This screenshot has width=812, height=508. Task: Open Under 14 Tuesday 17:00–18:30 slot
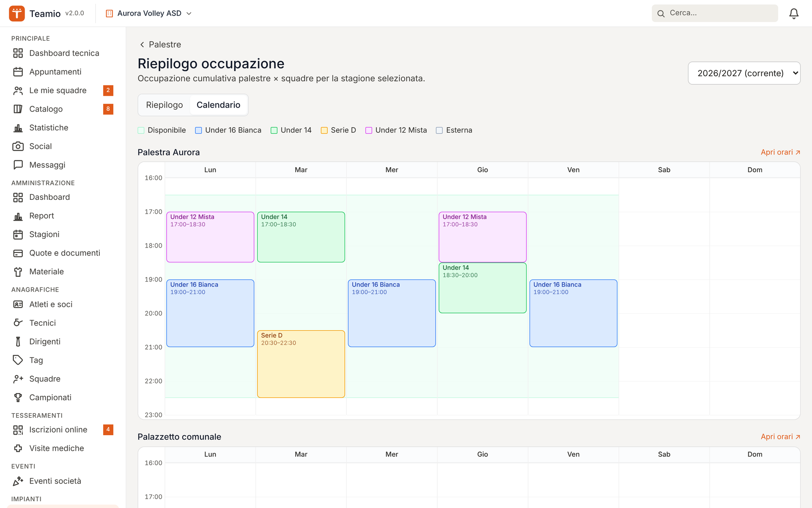pyautogui.click(x=301, y=237)
